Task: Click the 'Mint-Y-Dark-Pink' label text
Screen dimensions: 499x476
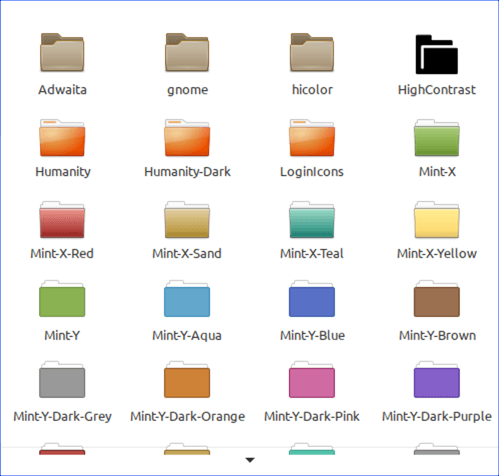Action: (x=312, y=416)
